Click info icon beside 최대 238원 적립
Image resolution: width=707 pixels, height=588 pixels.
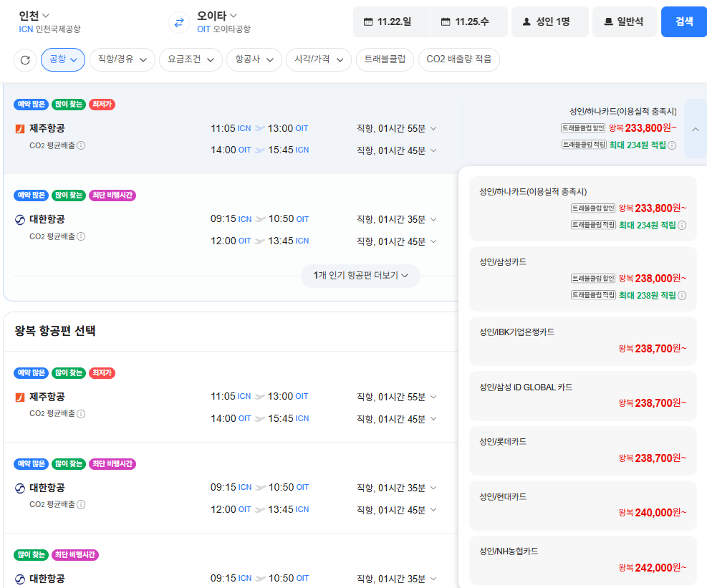pos(682,295)
